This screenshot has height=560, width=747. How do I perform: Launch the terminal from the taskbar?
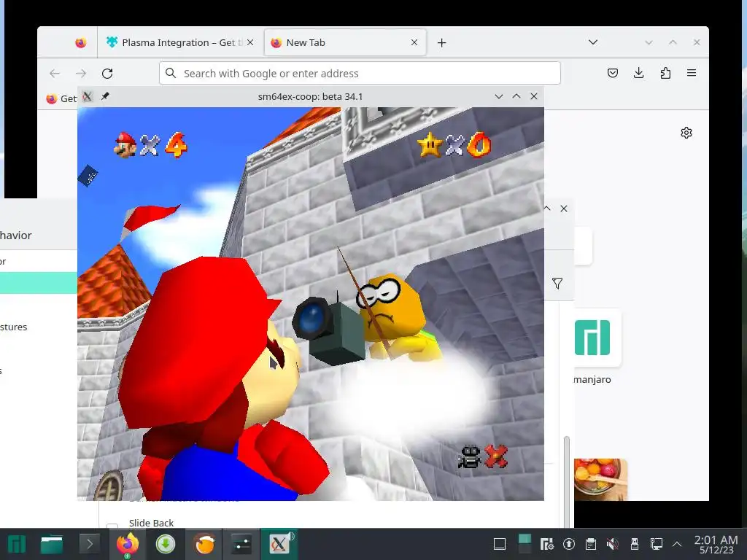(x=89, y=544)
